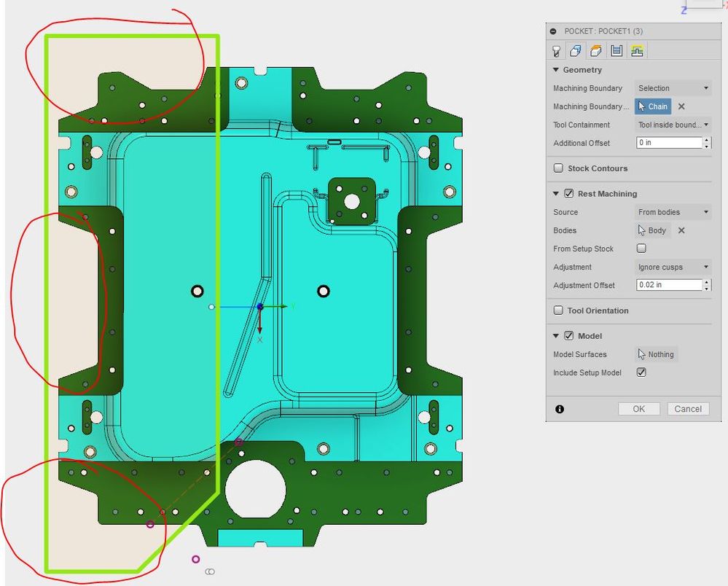Image resolution: width=728 pixels, height=586 pixels.
Task: Open the Adjustment Ignore cusps dropdown
Action: coord(673,267)
